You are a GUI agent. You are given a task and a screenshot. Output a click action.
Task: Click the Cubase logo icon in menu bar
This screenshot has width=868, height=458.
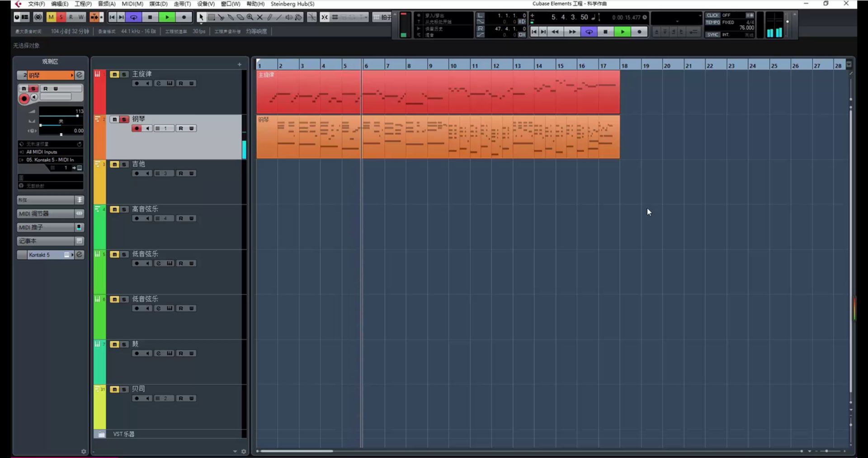point(18,4)
